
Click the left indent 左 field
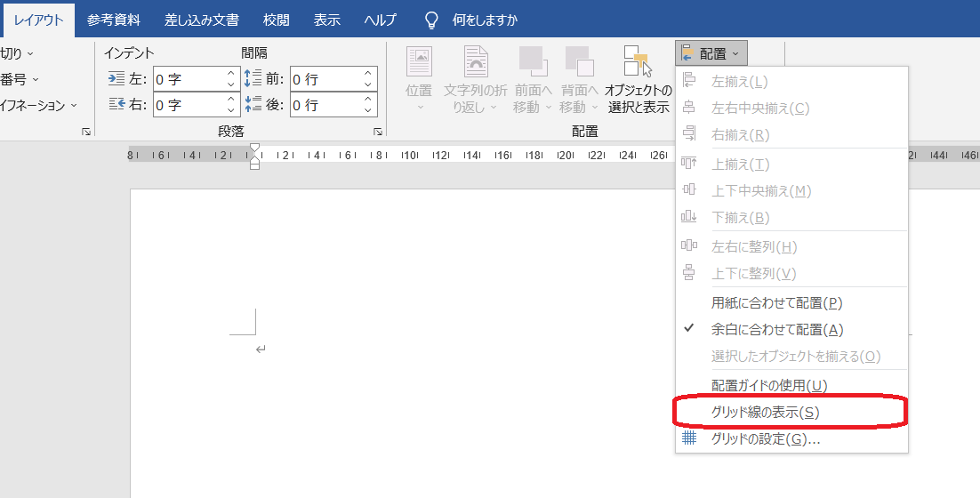click(197, 79)
